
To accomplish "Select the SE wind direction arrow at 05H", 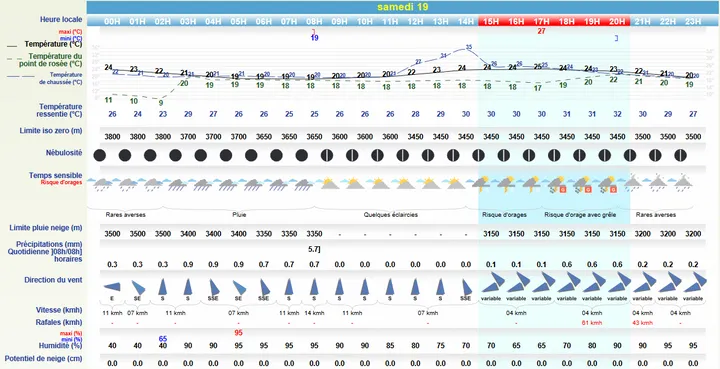I will click(239, 287).
